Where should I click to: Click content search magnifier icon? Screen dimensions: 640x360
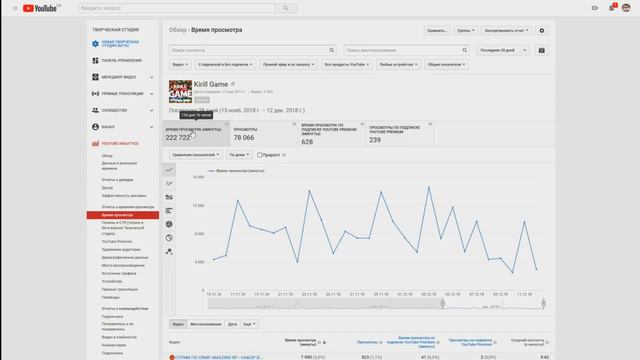[331, 50]
